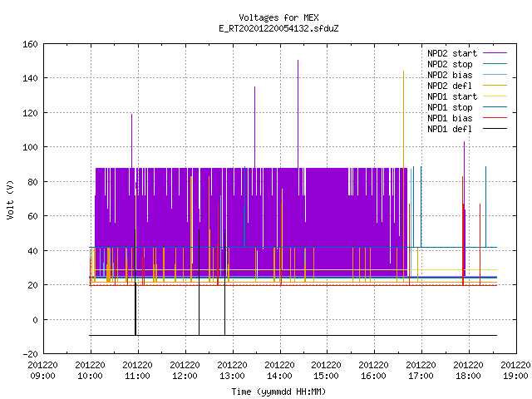Click the 20 y-axis tick label
This screenshot has width=532, height=399.
pyautogui.click(x=32, y=285)
